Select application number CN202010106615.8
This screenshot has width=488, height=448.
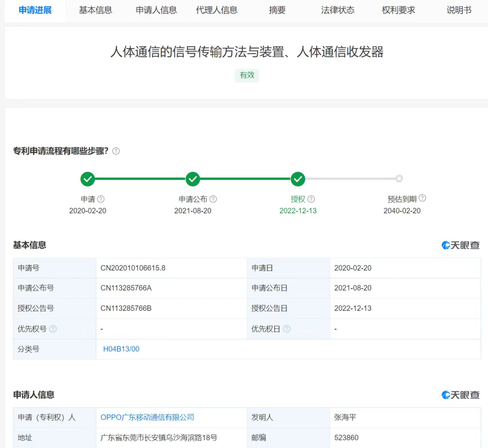click(x=133, y=268)
